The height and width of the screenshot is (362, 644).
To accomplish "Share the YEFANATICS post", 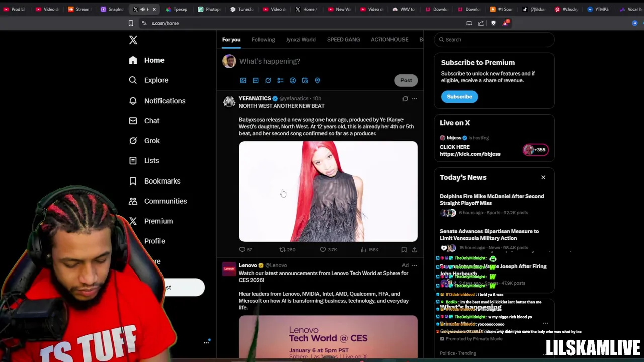I will 414,250.
